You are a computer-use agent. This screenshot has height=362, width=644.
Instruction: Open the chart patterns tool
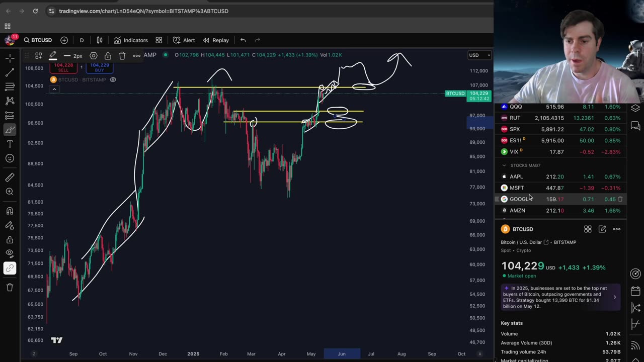(x=10, y=101)
